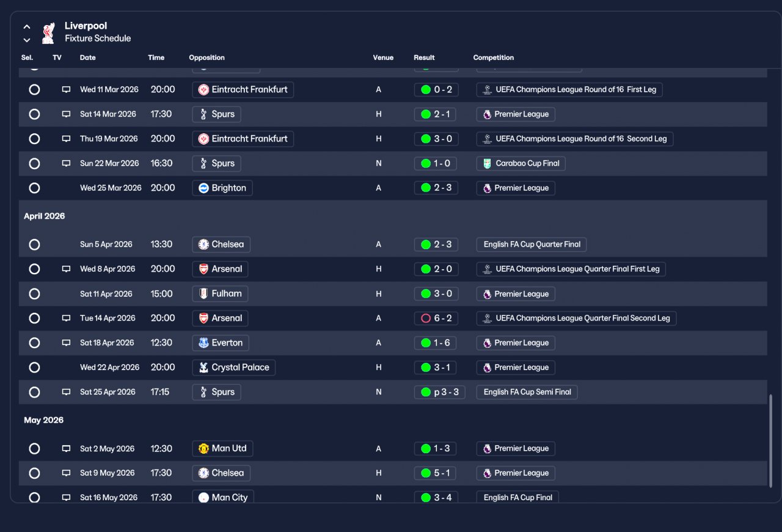Click the Liverpool club crest icon

point(48,33)
